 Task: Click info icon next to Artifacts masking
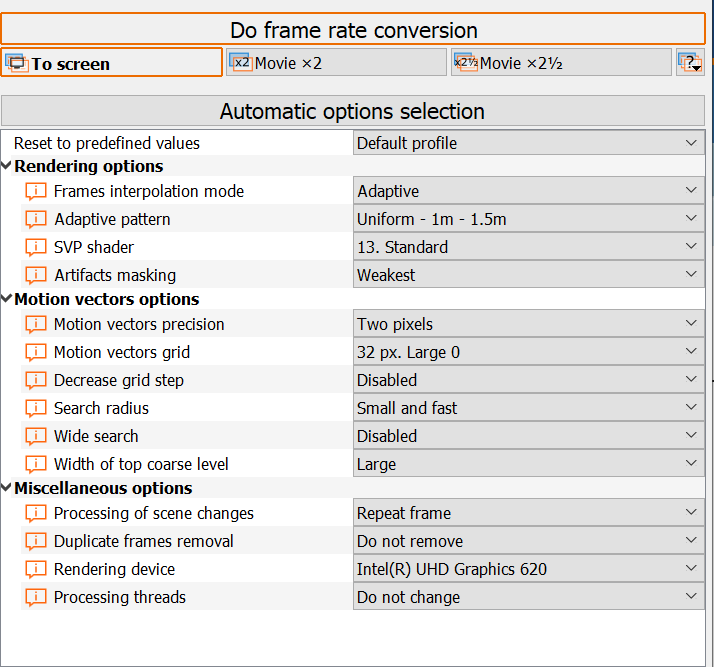pos(36,275)
